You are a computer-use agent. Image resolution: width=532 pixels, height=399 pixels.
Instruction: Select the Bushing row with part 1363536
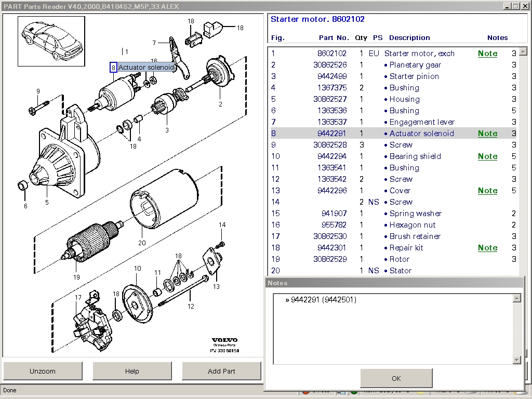click(394, 111)
